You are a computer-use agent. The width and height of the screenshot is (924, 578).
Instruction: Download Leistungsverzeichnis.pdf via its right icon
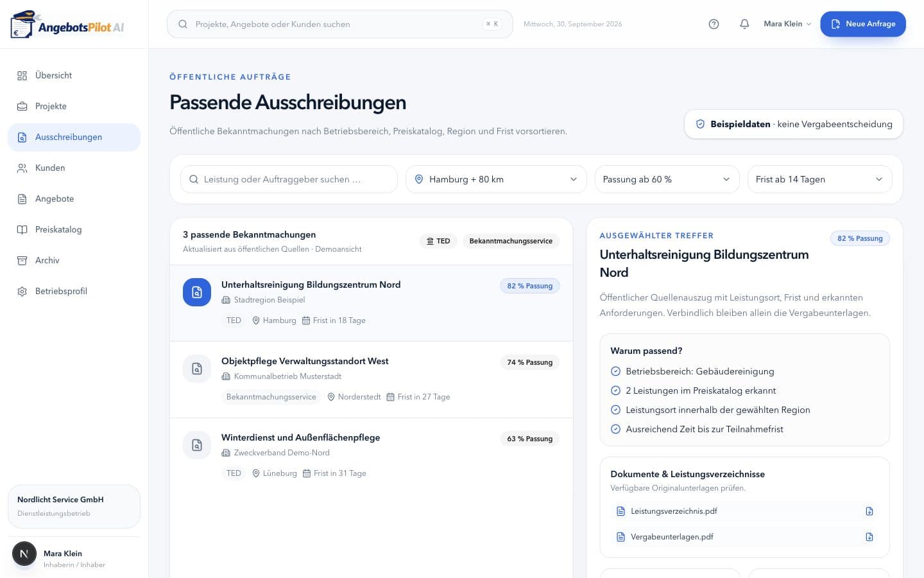(869, 511)
